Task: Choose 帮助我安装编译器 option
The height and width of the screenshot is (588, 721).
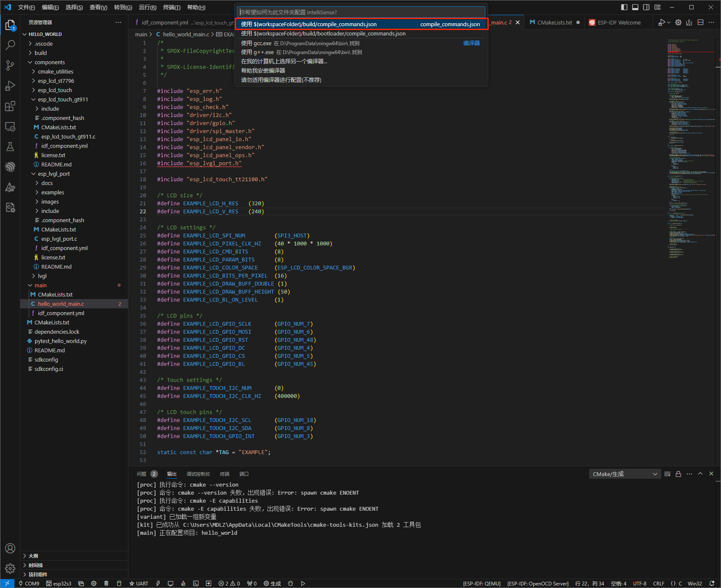Action: (x=361, y=71)
